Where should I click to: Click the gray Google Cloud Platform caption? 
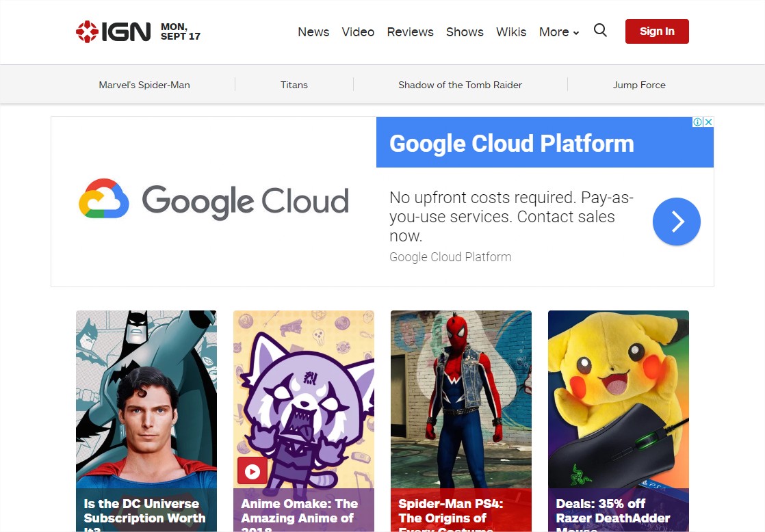[x=450, y=257]
